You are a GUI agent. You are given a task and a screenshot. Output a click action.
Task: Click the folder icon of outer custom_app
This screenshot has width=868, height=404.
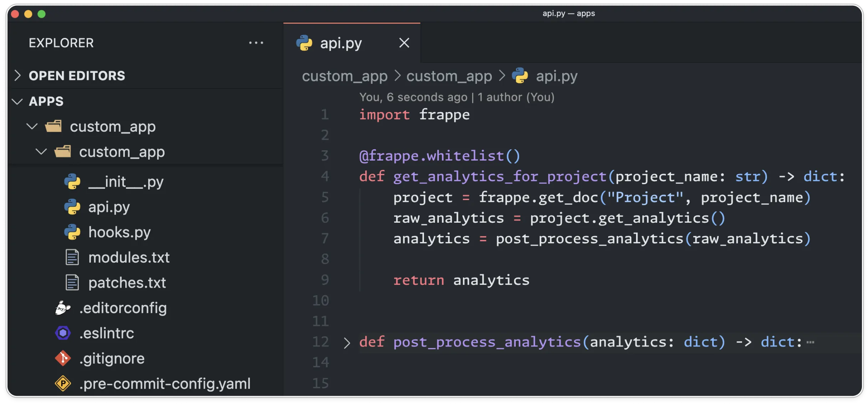coord(54,126)
